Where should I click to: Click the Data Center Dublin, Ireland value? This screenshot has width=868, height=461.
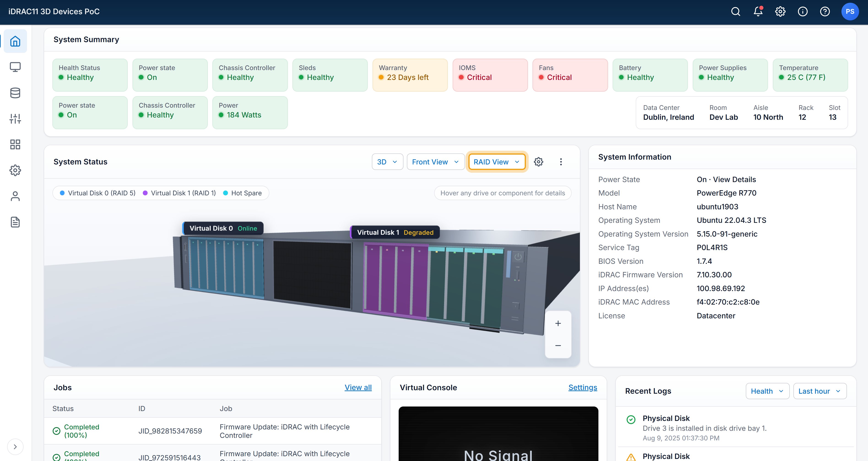pyautogui.click(x=668, y=117)
